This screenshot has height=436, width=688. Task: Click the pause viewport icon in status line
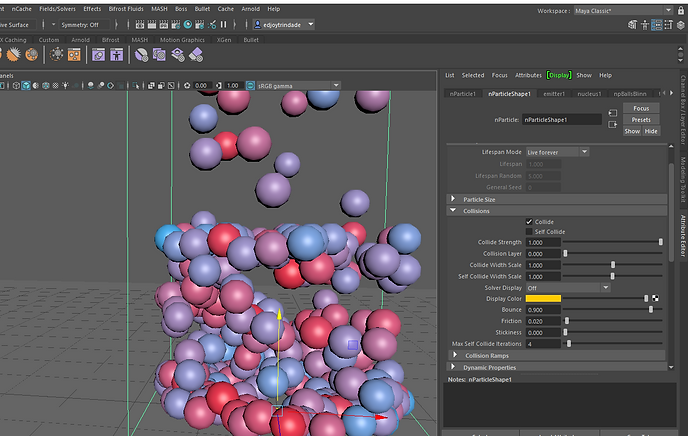(x=223, y=25)
